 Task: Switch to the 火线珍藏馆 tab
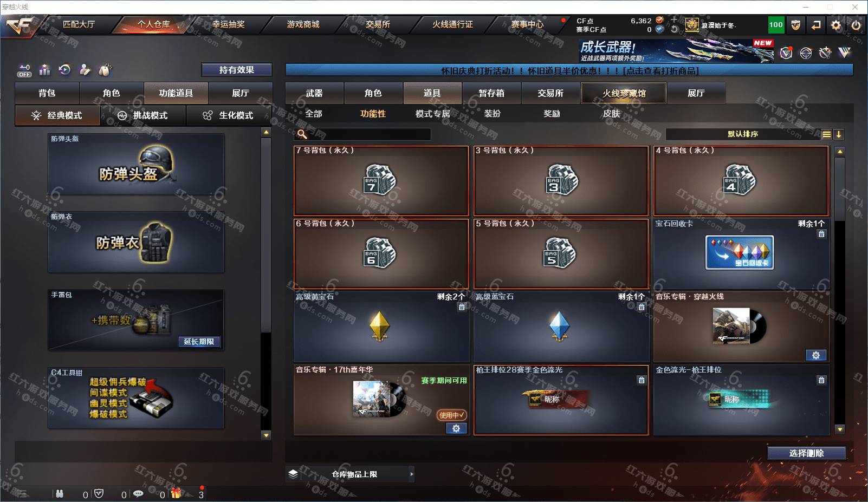(x=624, y=93)
